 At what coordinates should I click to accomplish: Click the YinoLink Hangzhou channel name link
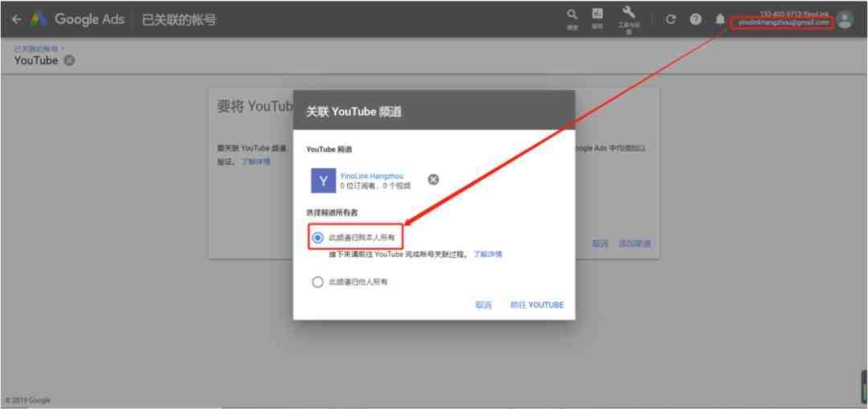[x=372, y=176]
